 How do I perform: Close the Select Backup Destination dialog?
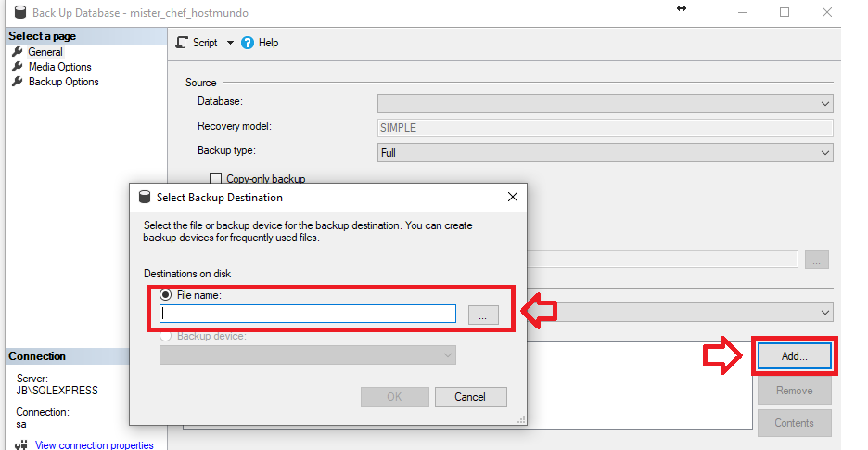coord(512,198)
